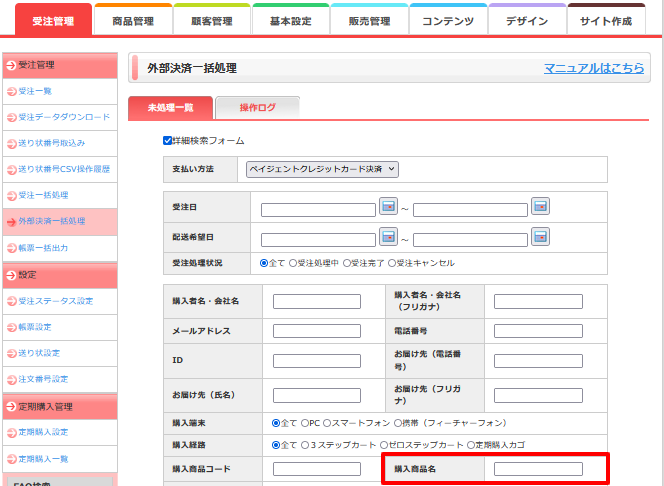Select 全て for 受注処理状況
This screenshot has height=486, width=664.
click(264, 263)
